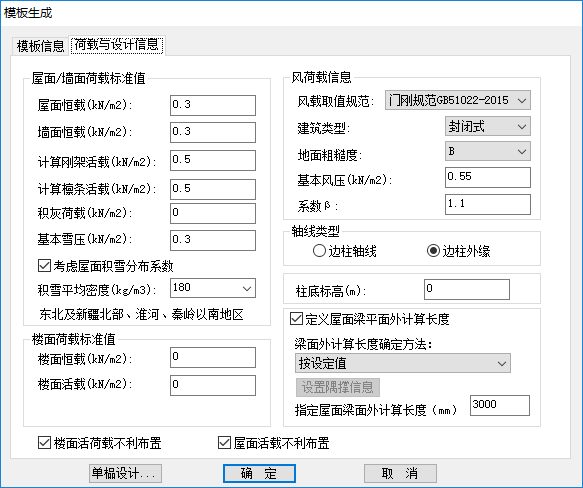Cancel with the 取消 button
The image size is (583, 488).
click(x=400, y=473)
